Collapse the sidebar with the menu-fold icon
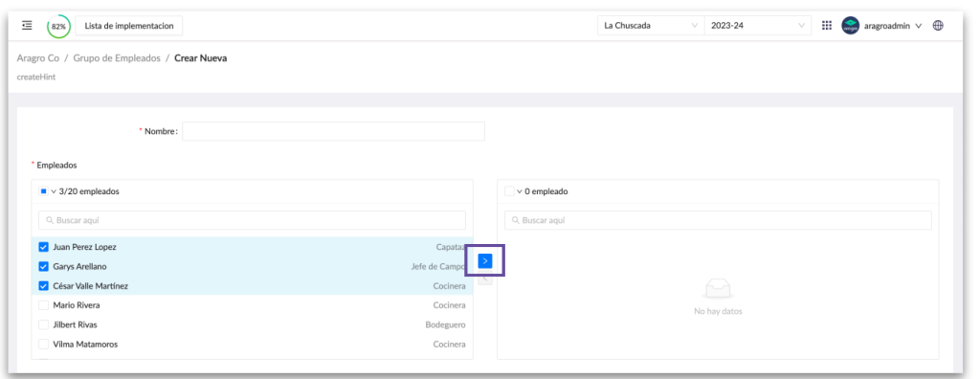This screenshot has height=379, width=980. (x=26, y=26)
